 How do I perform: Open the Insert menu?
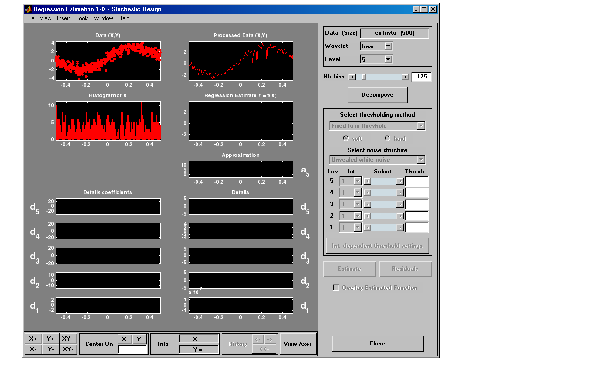pos(63,18)
